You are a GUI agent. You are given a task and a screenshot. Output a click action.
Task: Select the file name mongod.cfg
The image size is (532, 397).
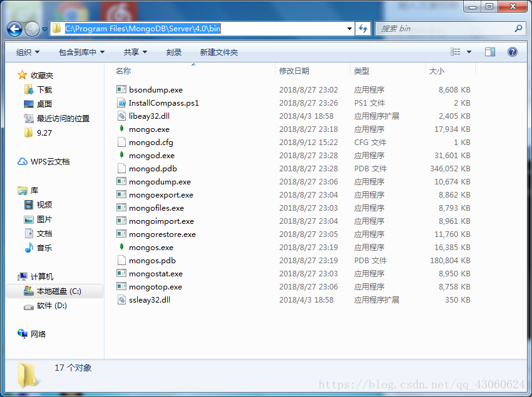point(151,143)
